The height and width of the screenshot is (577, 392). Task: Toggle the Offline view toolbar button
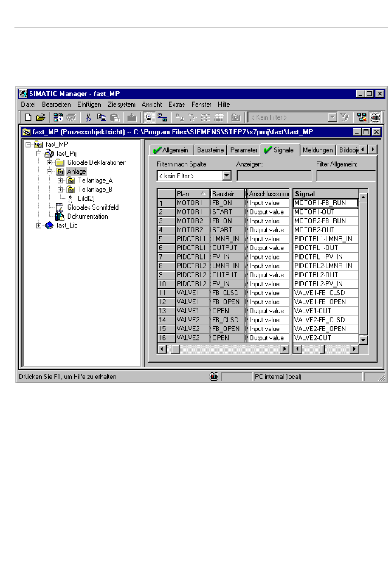(x=149, y=118)
